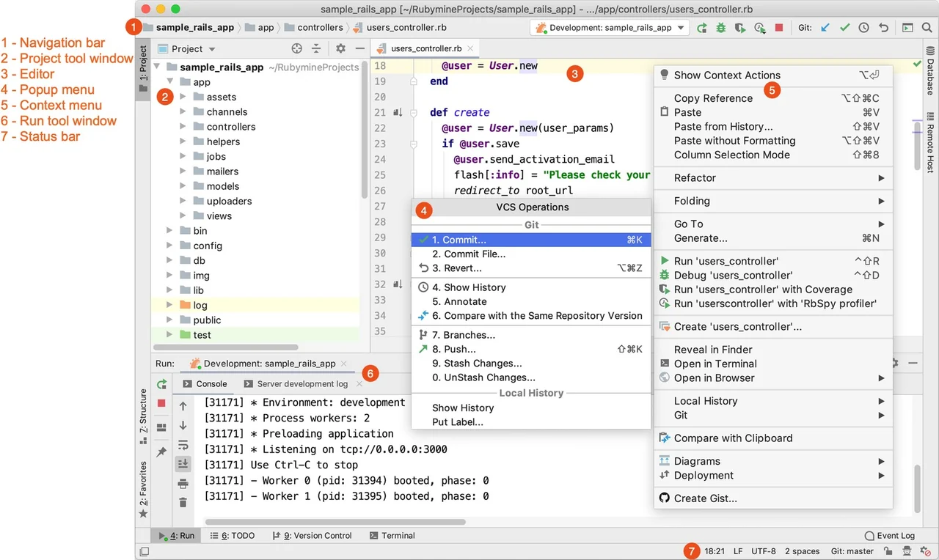
Task: Clear the console with the trash icon
Action: click(x=183, y=502)
